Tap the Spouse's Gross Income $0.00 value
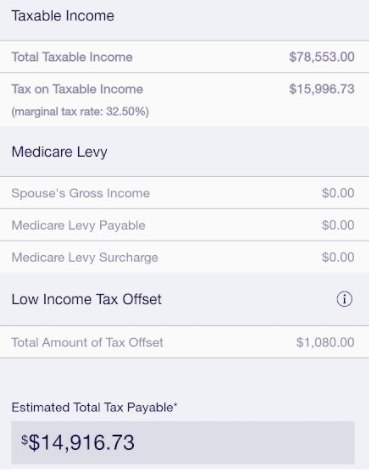The width and height of the screenshot is (369, 470). point(338,193)
